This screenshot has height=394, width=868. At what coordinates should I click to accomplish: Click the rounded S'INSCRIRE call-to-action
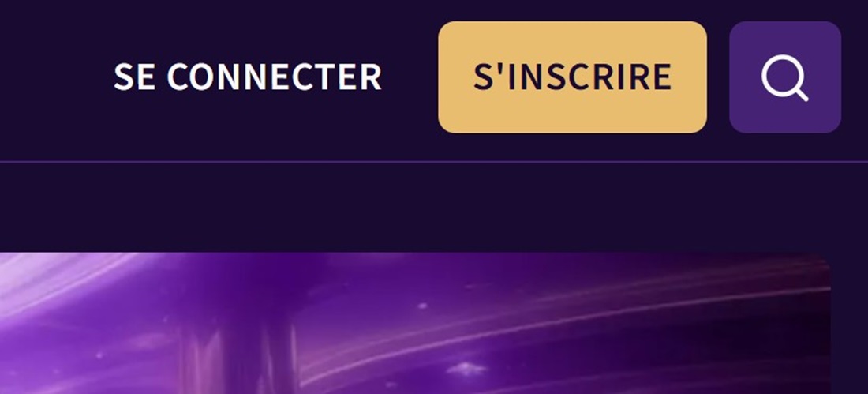coord(572,77)
